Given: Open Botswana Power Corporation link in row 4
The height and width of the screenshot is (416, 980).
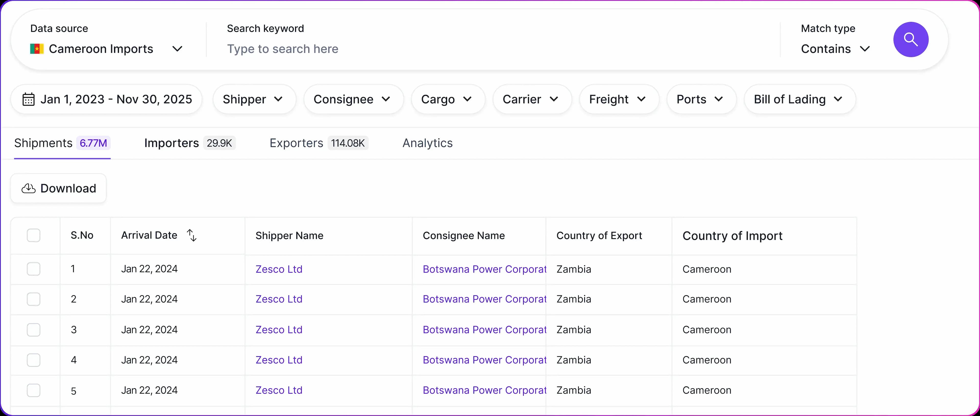Looking at the screenshot, I should [484, 360].
